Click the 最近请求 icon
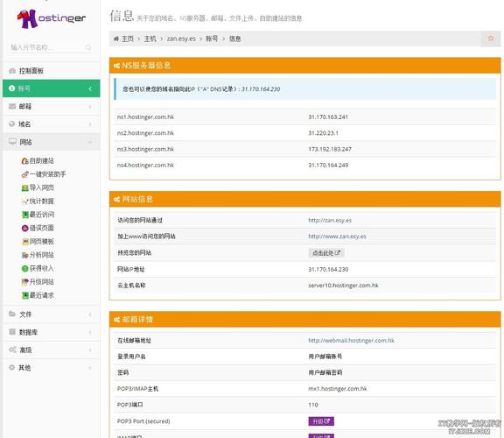This screenshot has height=438, width=504. [x=25, y=295]
